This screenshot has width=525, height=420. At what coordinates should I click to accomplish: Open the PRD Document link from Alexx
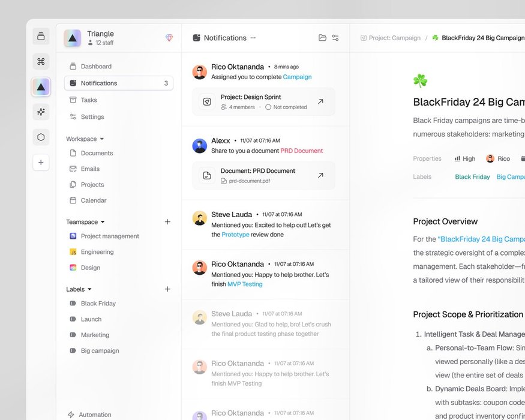click(302, 151)
